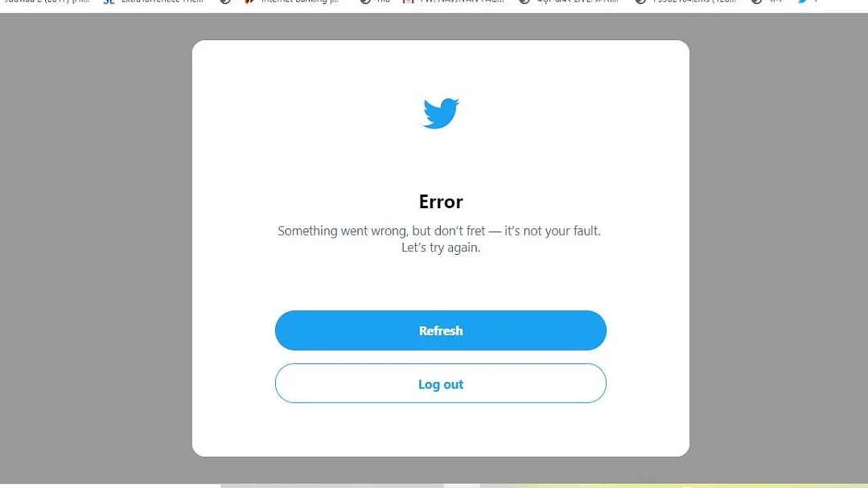Click the 'Let's try again.' text line
868x488 pixels.
coord(441,248)
